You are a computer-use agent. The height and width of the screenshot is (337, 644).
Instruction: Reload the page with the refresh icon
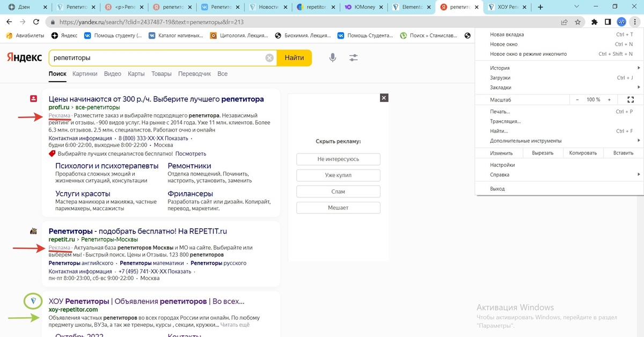(x=36, y=23)
